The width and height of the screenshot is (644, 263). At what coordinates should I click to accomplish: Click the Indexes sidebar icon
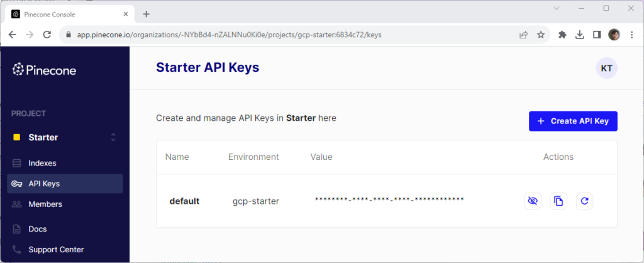(x=17, y=163)
